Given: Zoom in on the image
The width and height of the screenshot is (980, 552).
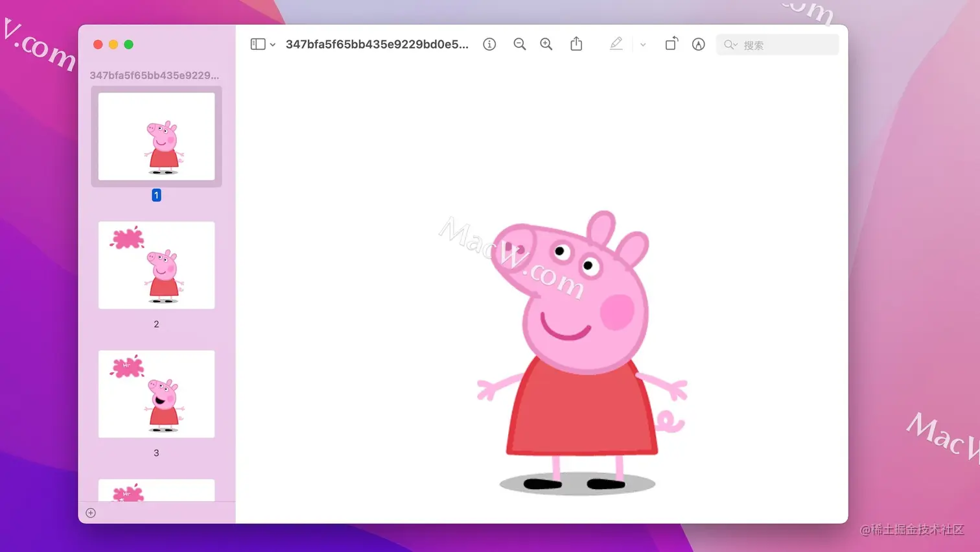Looking at the screenshot, I should 546,44.
